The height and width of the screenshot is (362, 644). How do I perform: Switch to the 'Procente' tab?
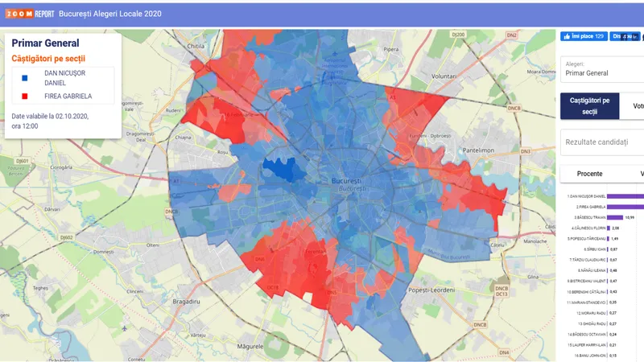(x=589, y=174)
